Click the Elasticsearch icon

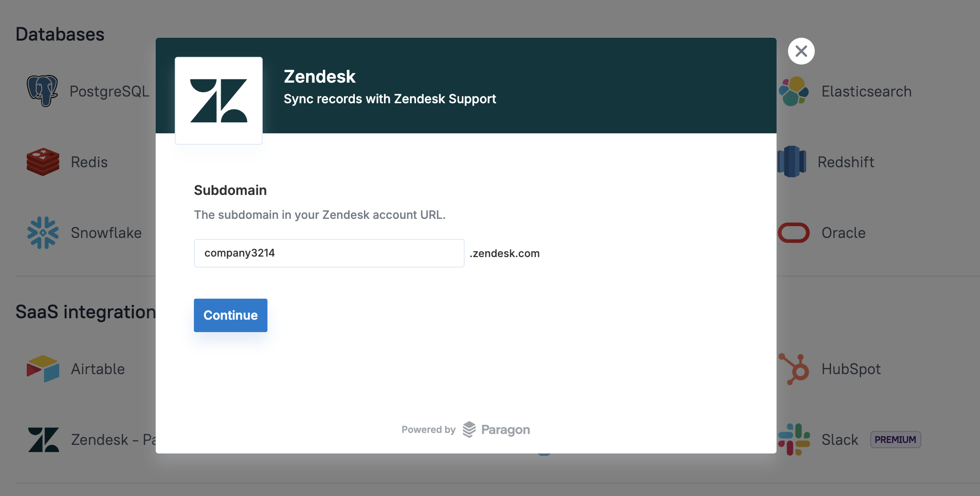(794, 91)
